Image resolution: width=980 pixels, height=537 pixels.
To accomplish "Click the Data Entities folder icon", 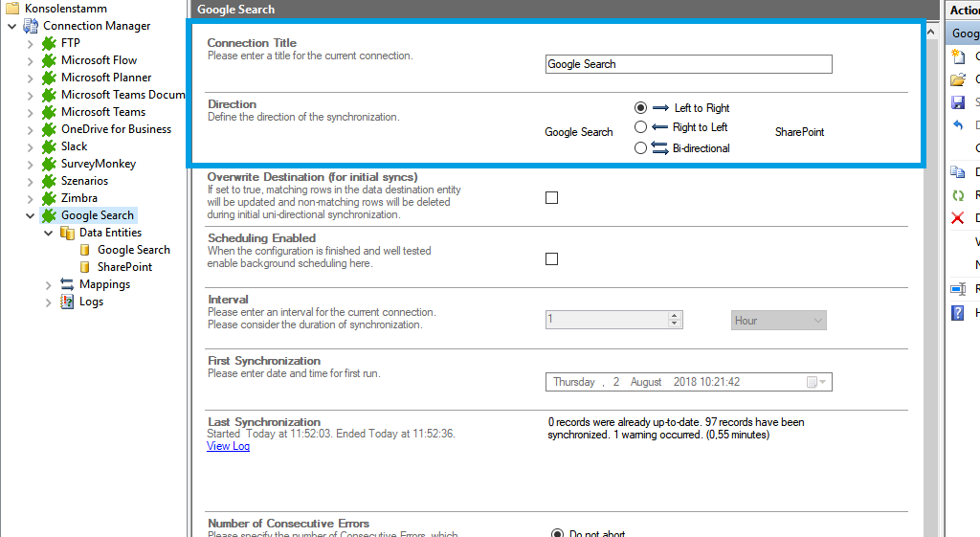I will [67, 233].
